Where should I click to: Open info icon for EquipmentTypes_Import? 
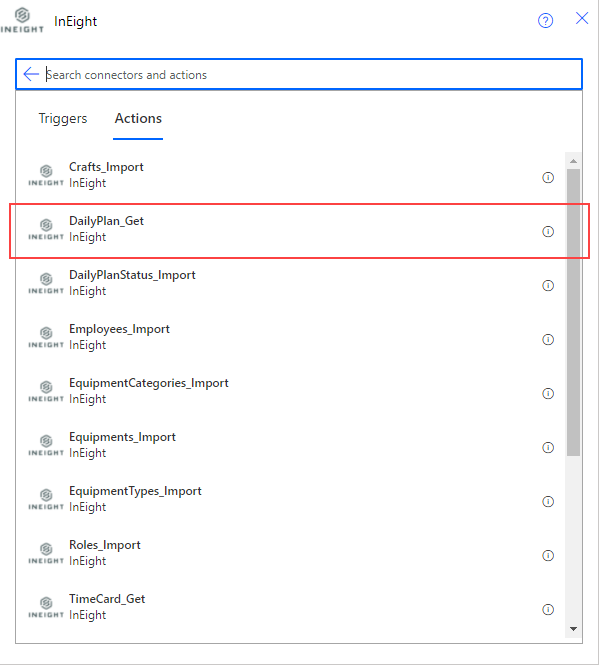[548, 501]
